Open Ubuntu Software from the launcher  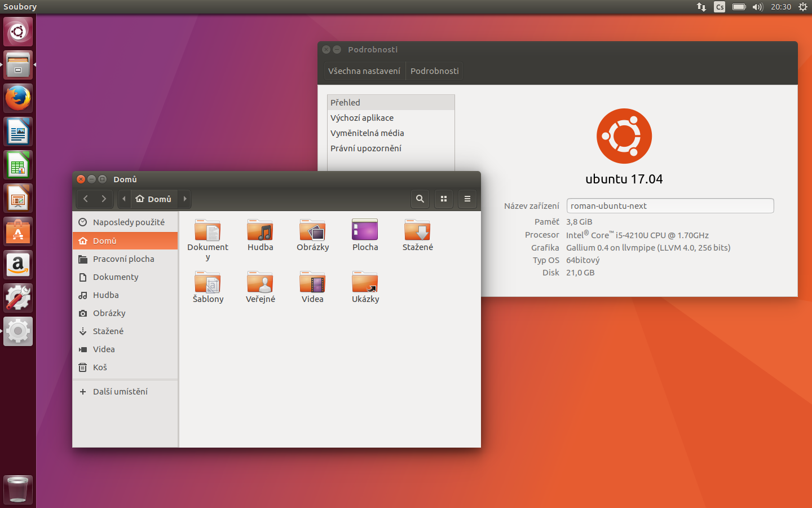click(x=17, y=231)
